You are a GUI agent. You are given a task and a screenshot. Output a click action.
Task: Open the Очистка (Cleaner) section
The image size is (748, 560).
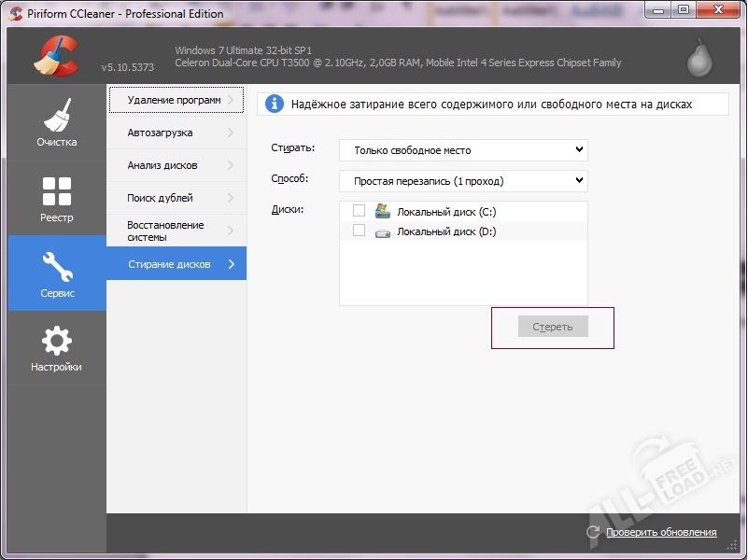coord(57,122)
